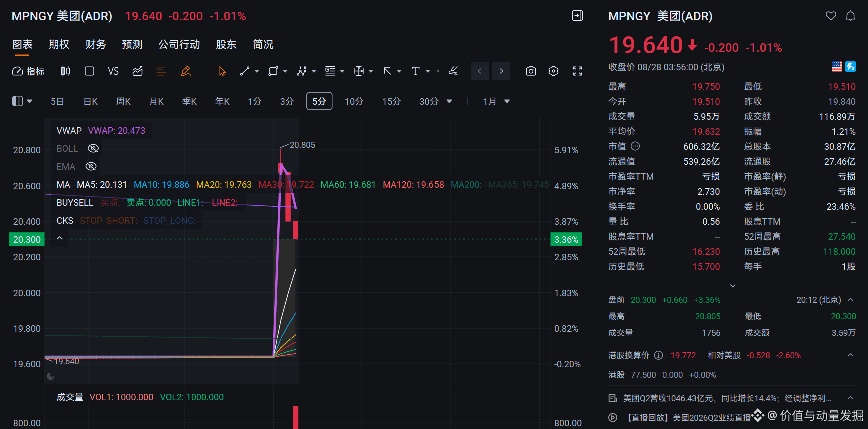Click the US flag market icon
868x429 pixels.
[837, 66]
